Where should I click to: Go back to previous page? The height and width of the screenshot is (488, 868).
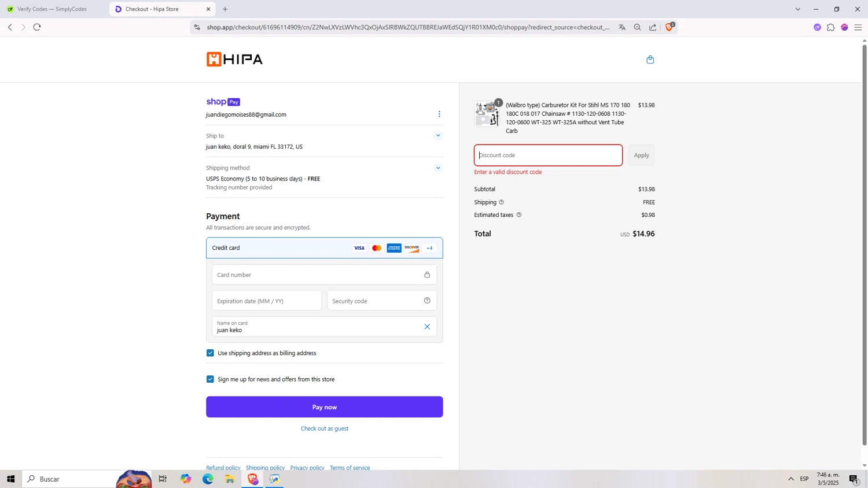click(x=10, y=27)
